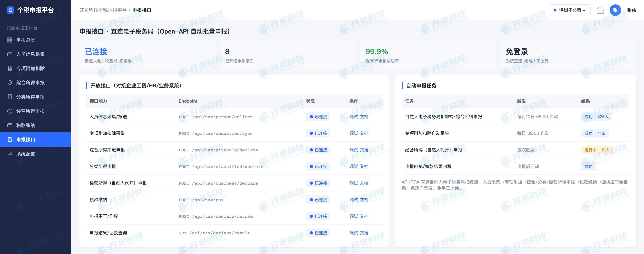Click the 成功 · 41条 result badge

[x=595, y=133]
